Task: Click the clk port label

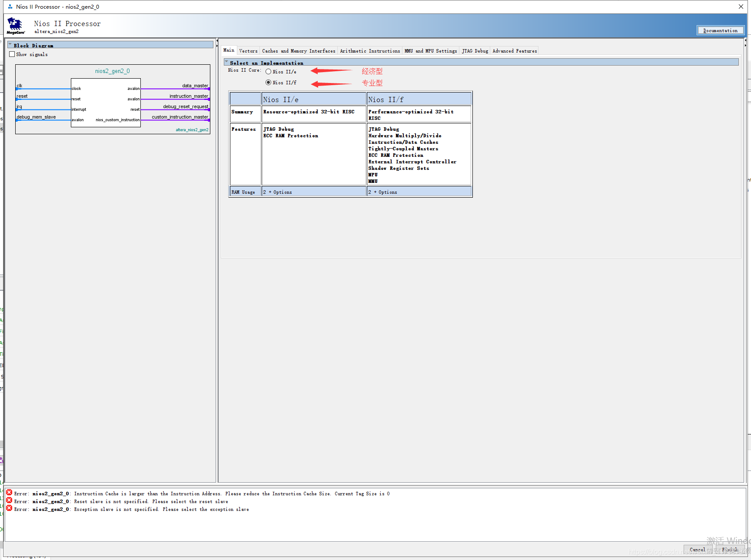Action: point(19,86)
